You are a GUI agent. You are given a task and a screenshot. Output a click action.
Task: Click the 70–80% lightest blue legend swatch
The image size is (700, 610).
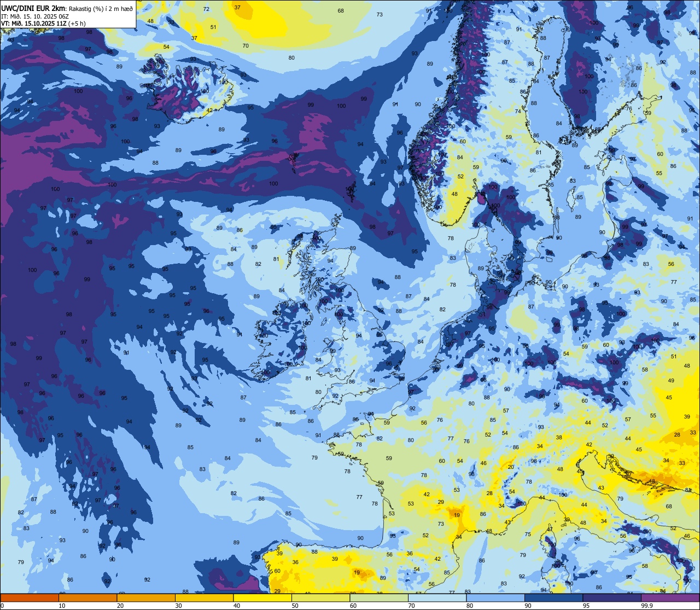coord(437,598)
